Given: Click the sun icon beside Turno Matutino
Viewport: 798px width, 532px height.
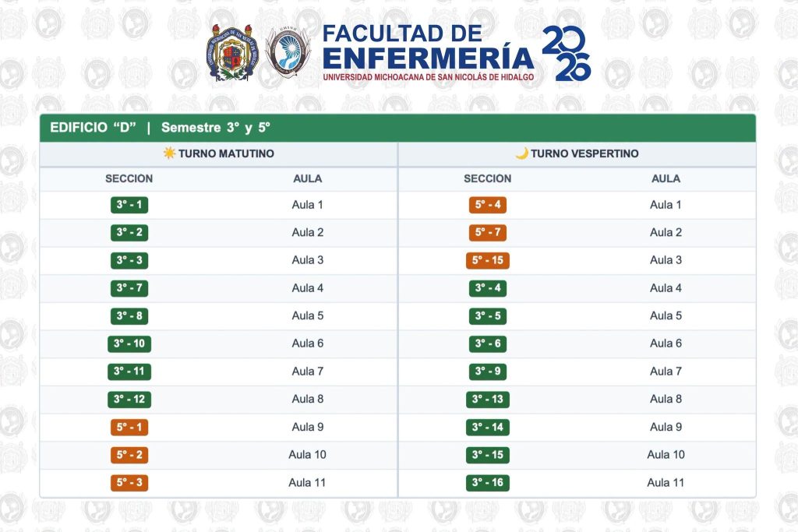Looking at the screenshot, I should point(169,153).
